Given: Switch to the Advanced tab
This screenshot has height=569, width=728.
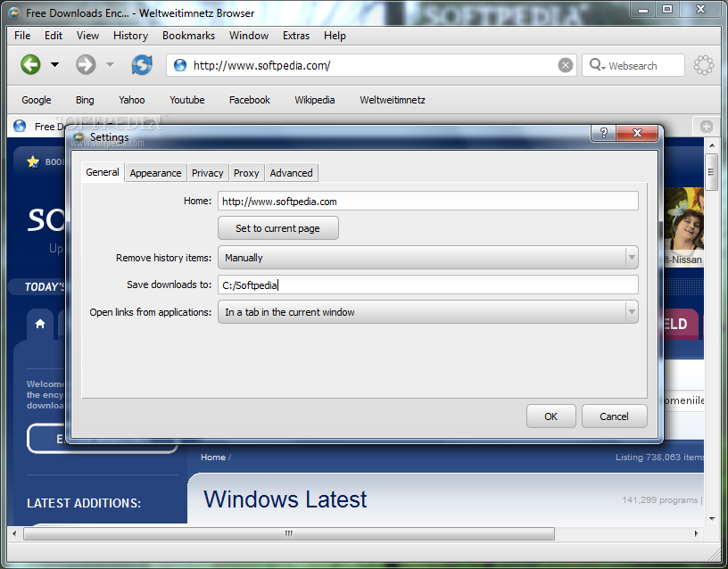Looking at the screenshot, I should click(291, 173).
